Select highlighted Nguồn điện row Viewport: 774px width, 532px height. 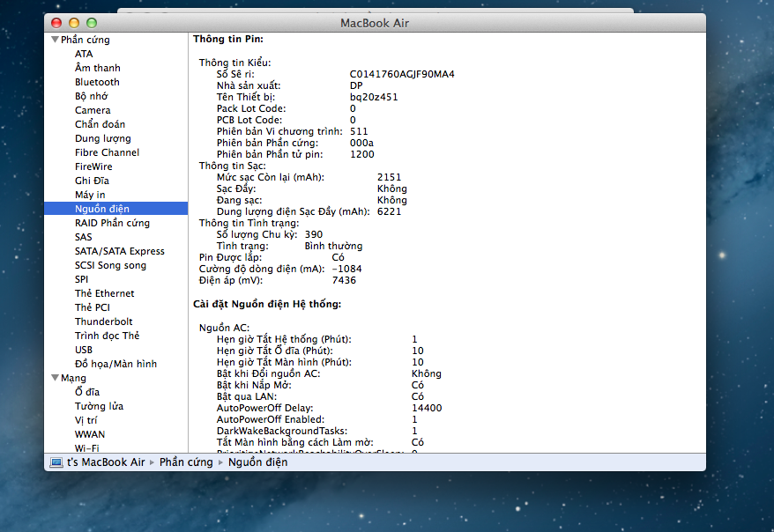pyautogui.click(x=116, y=209)
